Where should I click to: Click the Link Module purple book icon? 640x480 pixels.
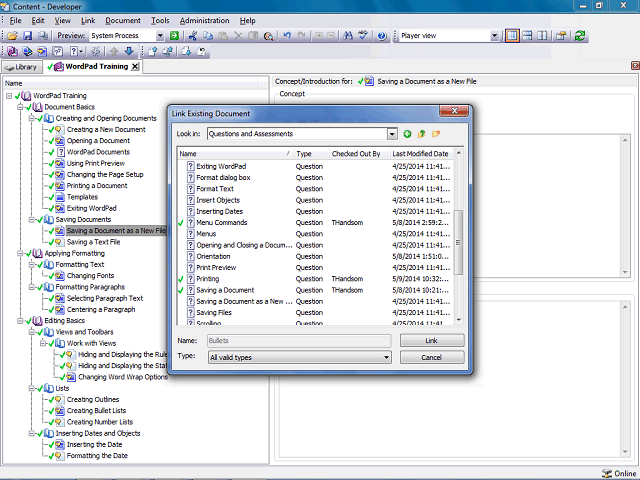pyautogui.click(x=12, y=51)
